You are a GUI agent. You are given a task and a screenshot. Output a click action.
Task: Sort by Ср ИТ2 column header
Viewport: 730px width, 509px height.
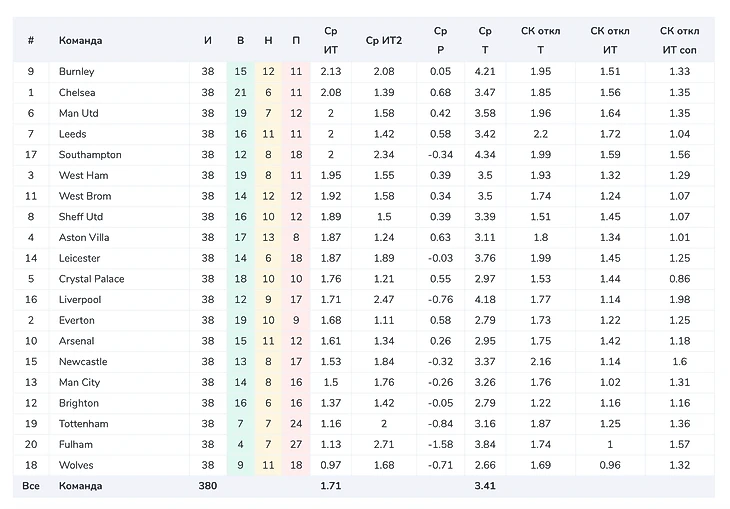pyautogui.click(x=383, y=40)
